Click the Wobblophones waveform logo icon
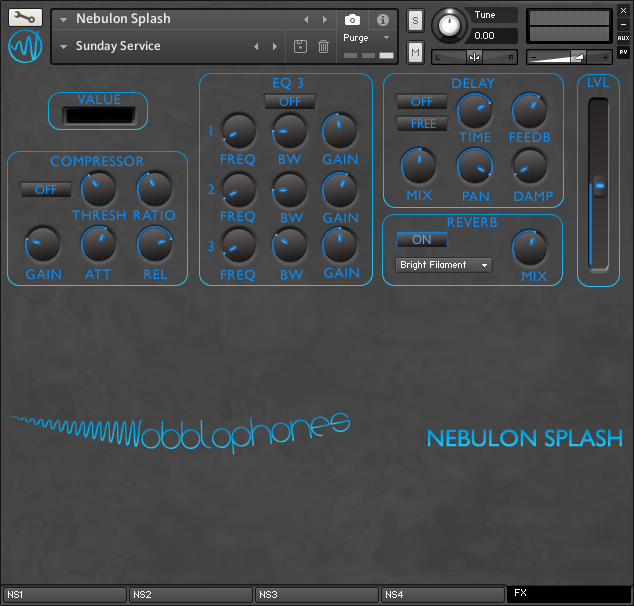 (x=25, y=46)
